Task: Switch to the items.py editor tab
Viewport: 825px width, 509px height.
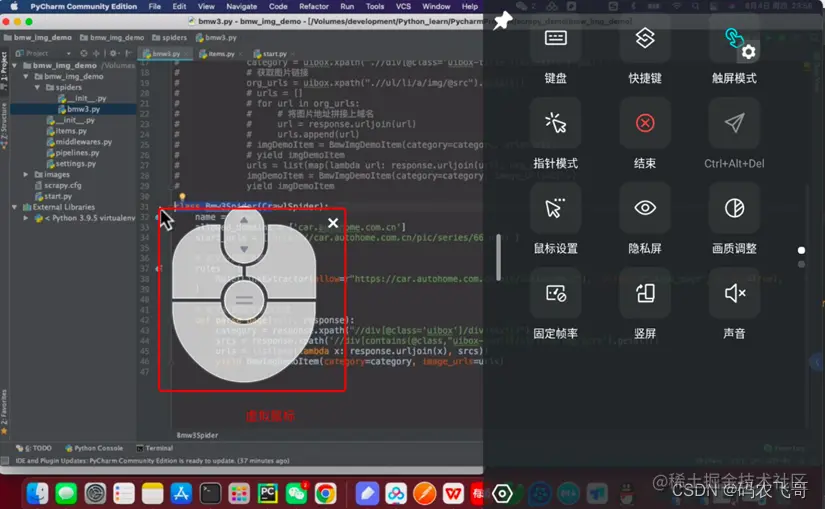Action: (221, 54)
